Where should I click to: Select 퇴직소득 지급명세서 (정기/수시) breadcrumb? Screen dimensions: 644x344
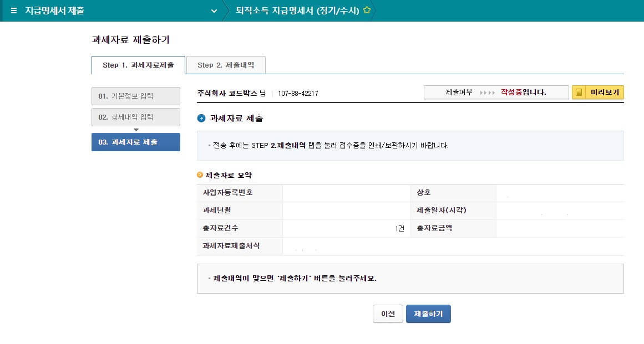pos(298,11)
